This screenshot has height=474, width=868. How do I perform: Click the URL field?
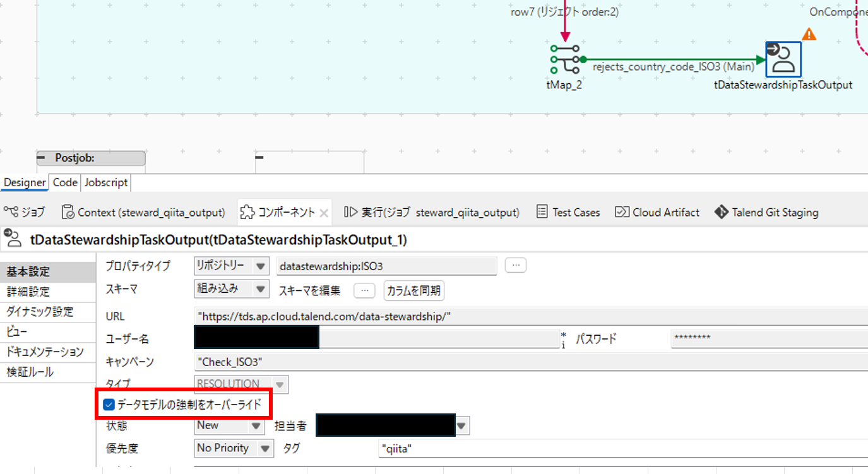tap(531, 316)
